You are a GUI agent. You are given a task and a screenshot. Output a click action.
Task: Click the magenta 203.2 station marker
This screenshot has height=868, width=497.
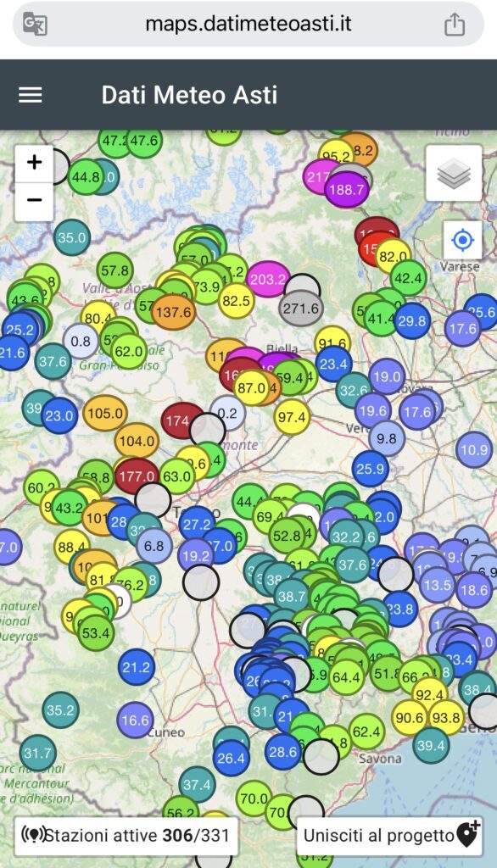click(x=268, y=279)
